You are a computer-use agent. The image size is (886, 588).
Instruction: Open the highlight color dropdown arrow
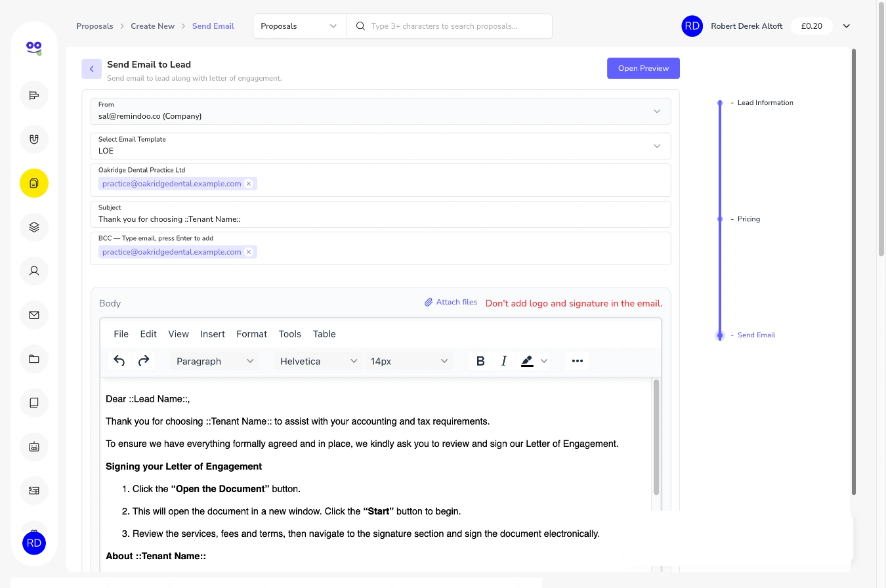click(x=544, y=361)
